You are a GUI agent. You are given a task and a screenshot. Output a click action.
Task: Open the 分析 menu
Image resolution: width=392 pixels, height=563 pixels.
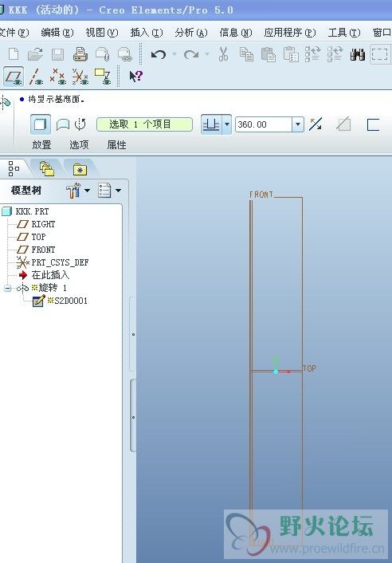[191, 33]
